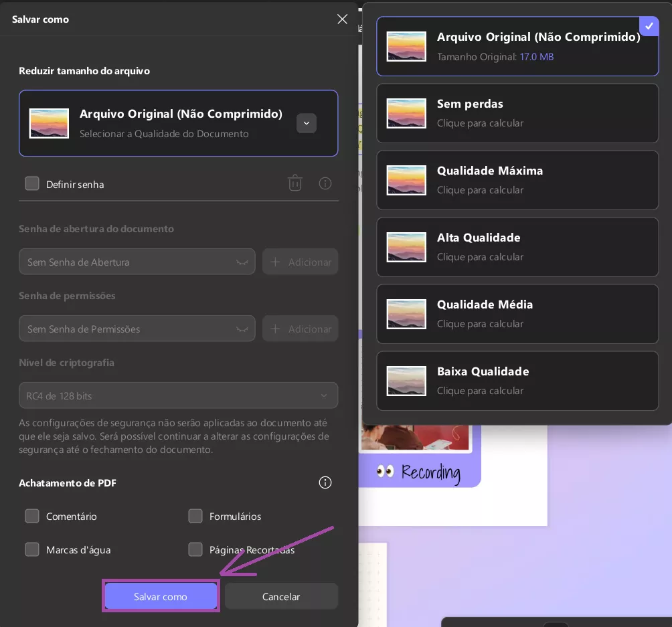Enable the Definir senha checkbox
672x627 pixels.
click(32, 184)
